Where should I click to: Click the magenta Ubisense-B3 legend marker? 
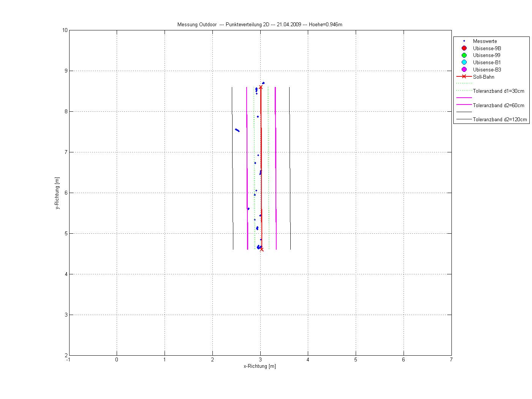(x=464, y=70)
